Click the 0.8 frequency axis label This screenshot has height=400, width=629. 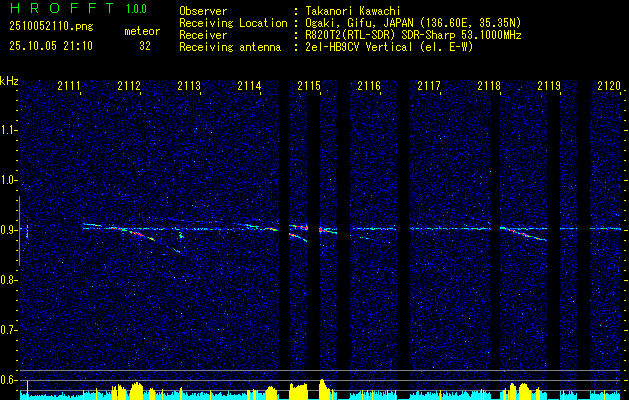tap(8, 280)
